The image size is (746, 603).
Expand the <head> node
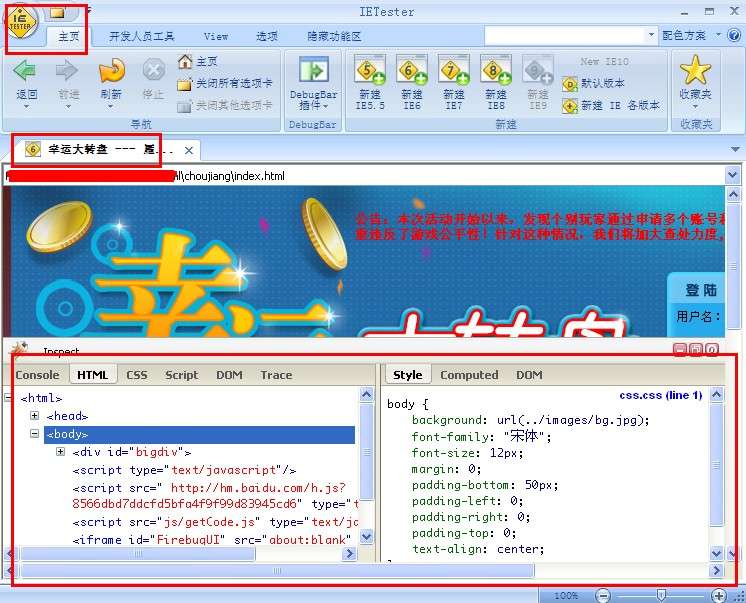(x=34, y=415)
